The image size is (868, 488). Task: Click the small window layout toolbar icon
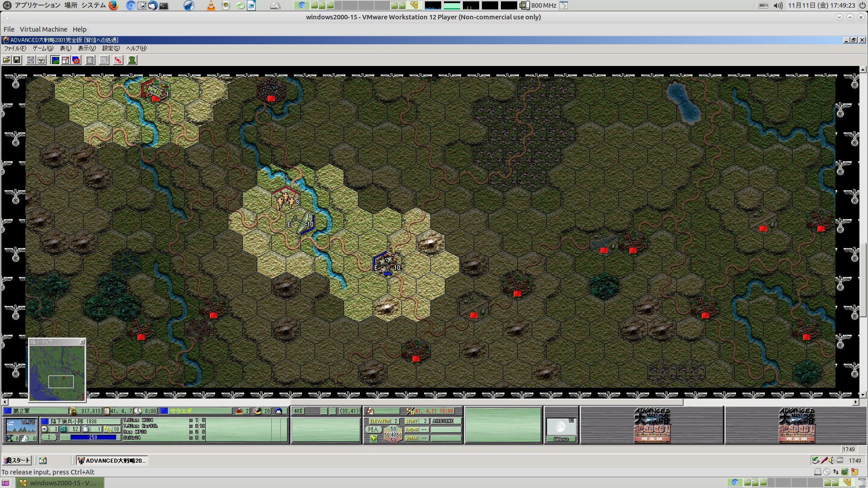[x=66, y=60]
